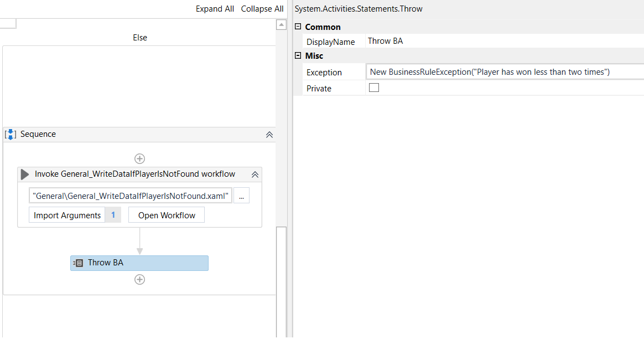Collapse the Misc properties section
644x359 pixels.
tap(298, 56)
